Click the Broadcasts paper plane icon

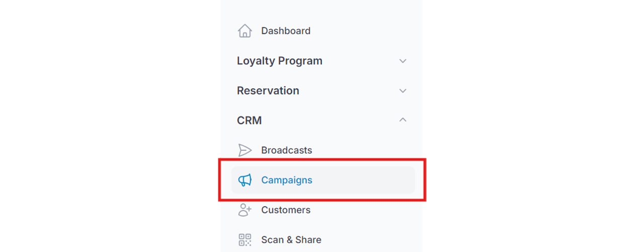[x=245, y=150]
